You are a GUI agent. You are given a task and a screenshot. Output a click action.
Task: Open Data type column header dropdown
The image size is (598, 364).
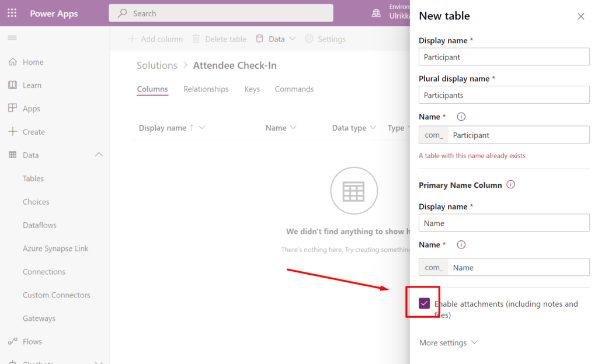373,128
